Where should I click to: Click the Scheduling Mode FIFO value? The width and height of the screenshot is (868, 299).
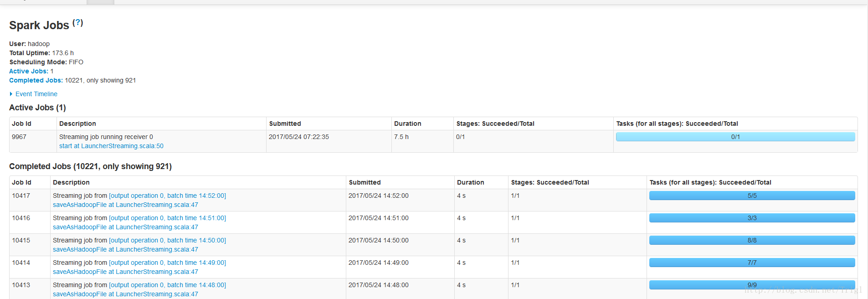click(76, 62)
